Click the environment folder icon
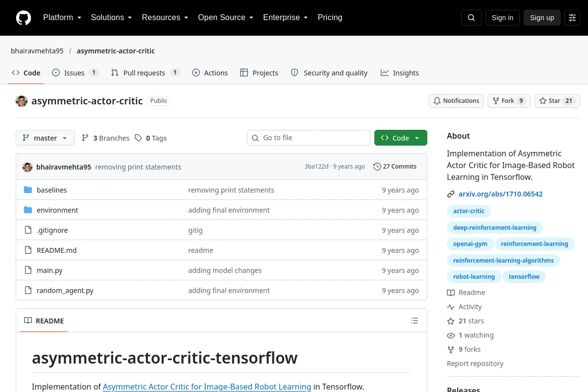 pyautogui.click(x=28, y=210)
